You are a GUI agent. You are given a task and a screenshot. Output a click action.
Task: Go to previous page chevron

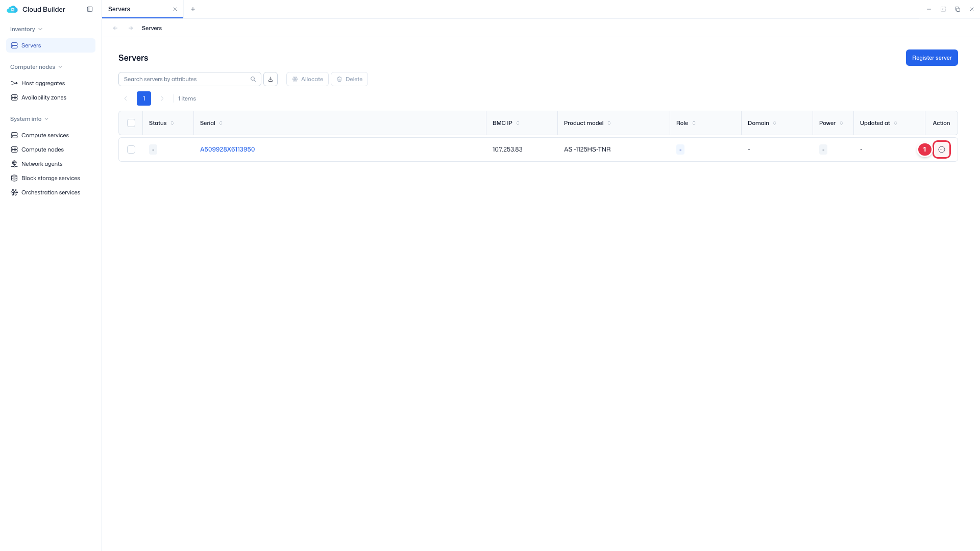coord(126,98)
